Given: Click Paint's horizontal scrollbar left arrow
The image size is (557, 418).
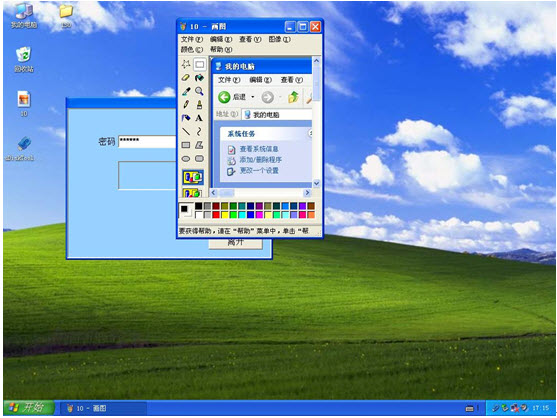Looking at the screenshot, I should 213,192.
